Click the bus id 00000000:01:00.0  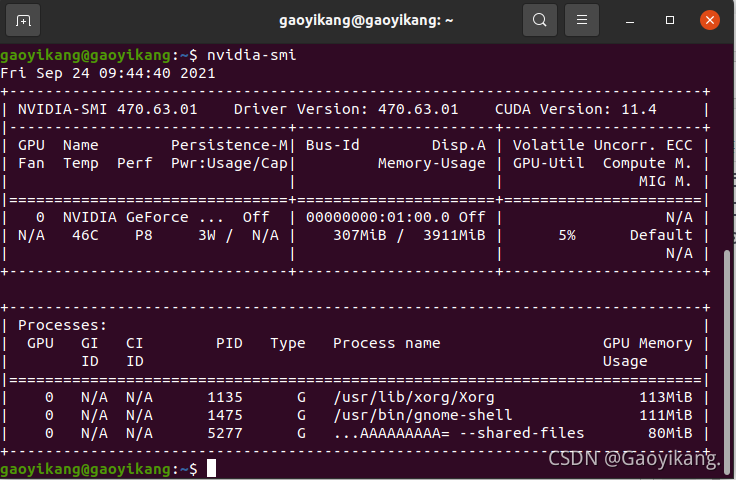click(378, 217)
